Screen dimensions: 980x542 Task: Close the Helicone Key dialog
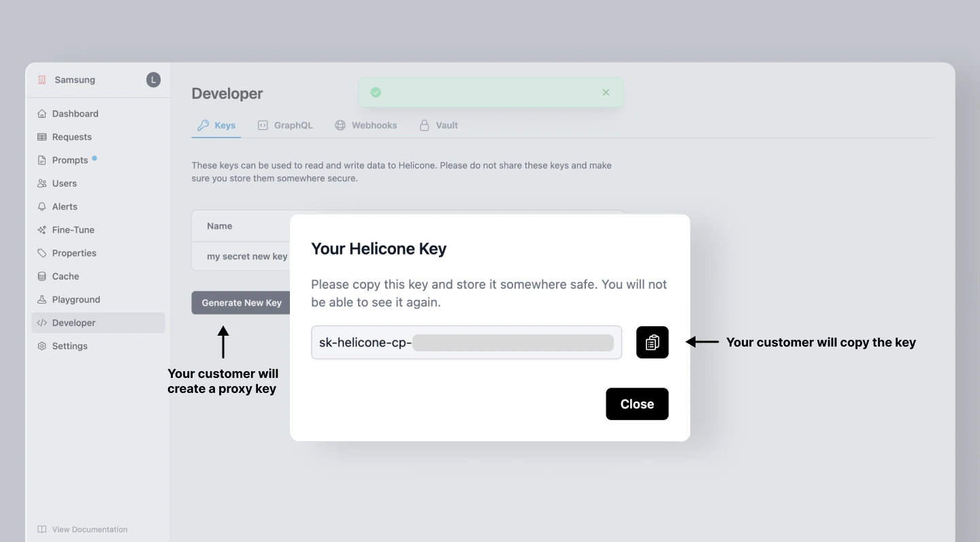point(636,404)
